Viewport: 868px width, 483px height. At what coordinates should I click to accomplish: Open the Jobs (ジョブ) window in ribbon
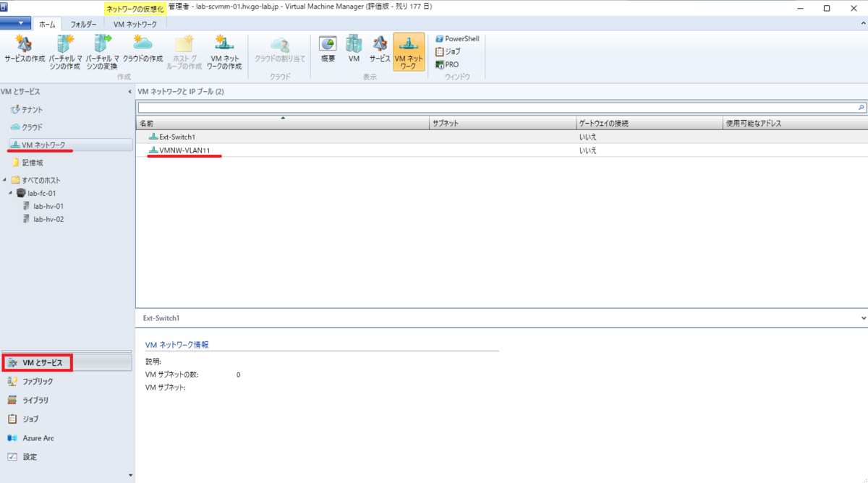pyautogui.click(x=448, y=51)
